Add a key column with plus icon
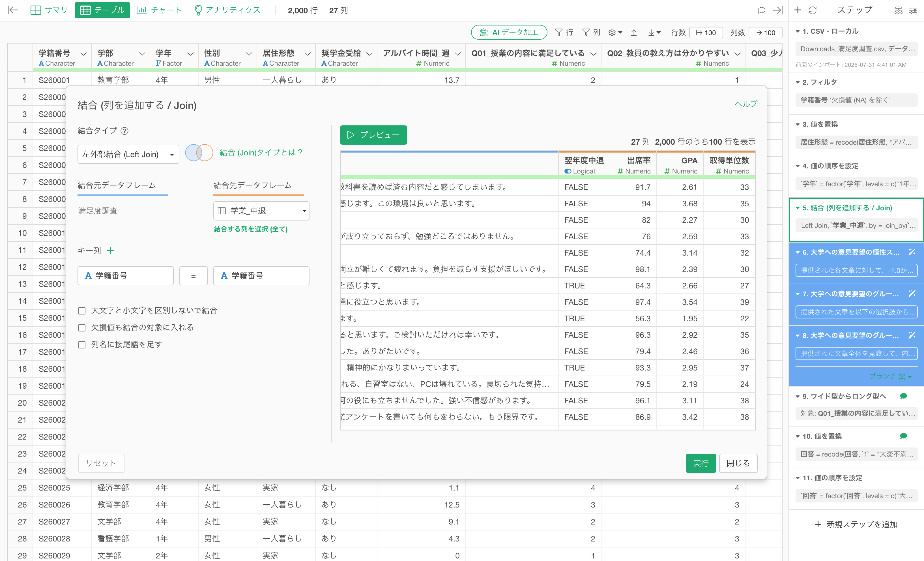 pos(110,250)
